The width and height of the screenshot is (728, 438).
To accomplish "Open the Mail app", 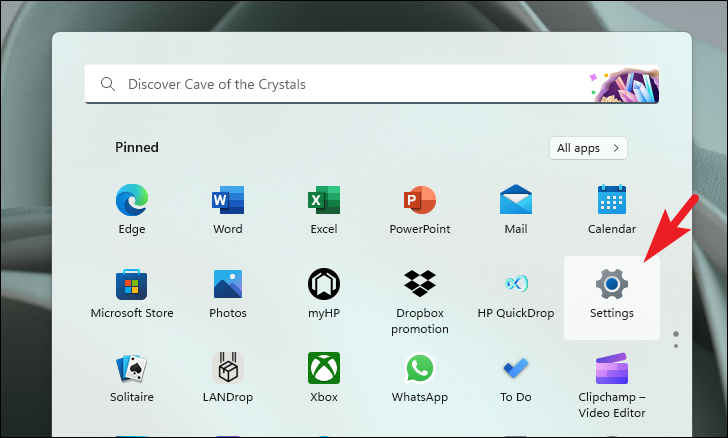I will 516,200.
